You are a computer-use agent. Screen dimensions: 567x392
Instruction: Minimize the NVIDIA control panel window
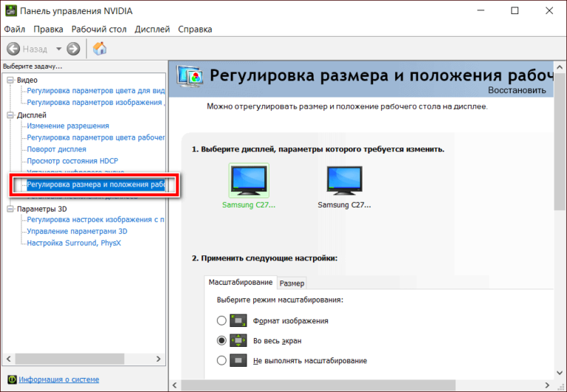[x=481, y=11]
